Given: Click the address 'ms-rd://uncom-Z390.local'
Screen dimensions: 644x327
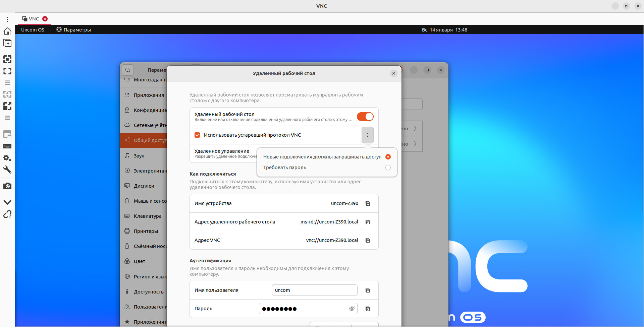Looking at the screenshot, I should [329, 222].
